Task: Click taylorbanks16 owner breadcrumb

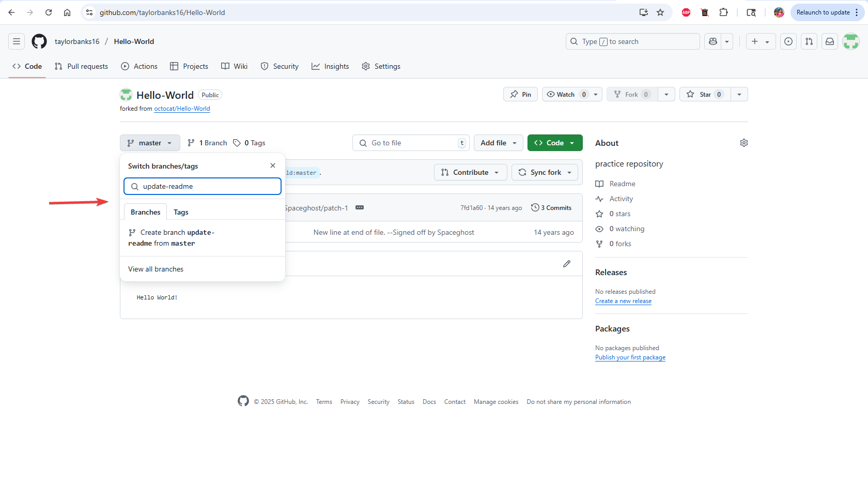Action: click(x=77, y=41)
